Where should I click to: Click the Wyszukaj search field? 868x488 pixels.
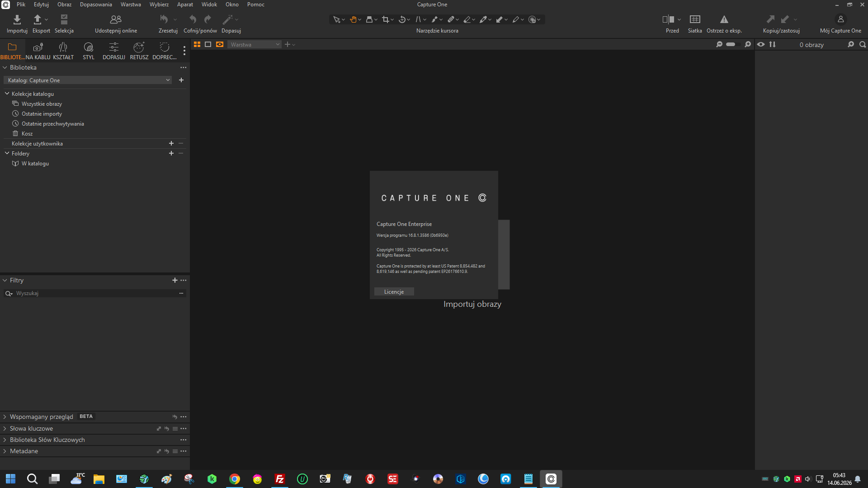tap(95, 294)
